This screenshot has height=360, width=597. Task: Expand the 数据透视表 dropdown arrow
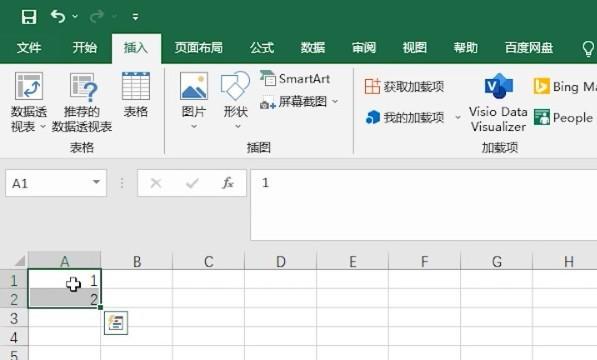pyautogui.click(x=43, y=126)
